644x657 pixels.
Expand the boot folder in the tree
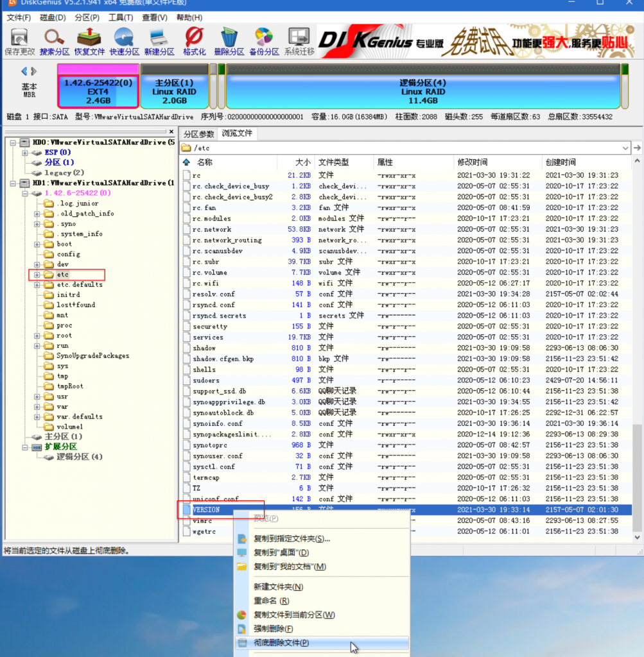point(37,244)
